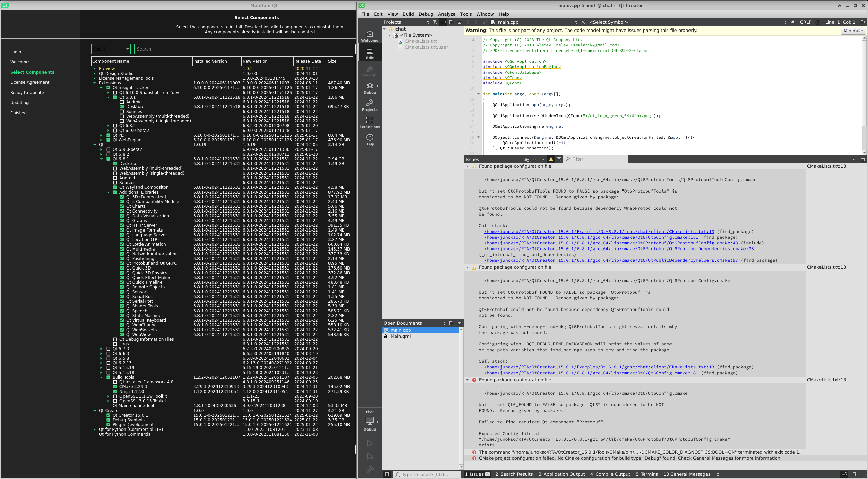Open the Select dropdown in Maintain Qt
Image resolution: width=868 pixels, height=479 pixels.
click(x=111, y=49)
